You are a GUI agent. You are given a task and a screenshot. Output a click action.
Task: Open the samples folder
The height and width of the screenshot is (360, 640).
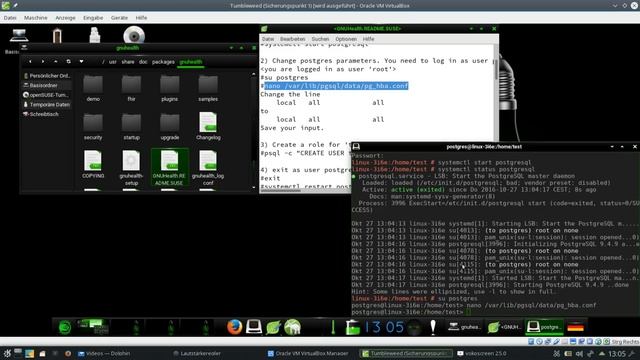(x=208, y=88)
